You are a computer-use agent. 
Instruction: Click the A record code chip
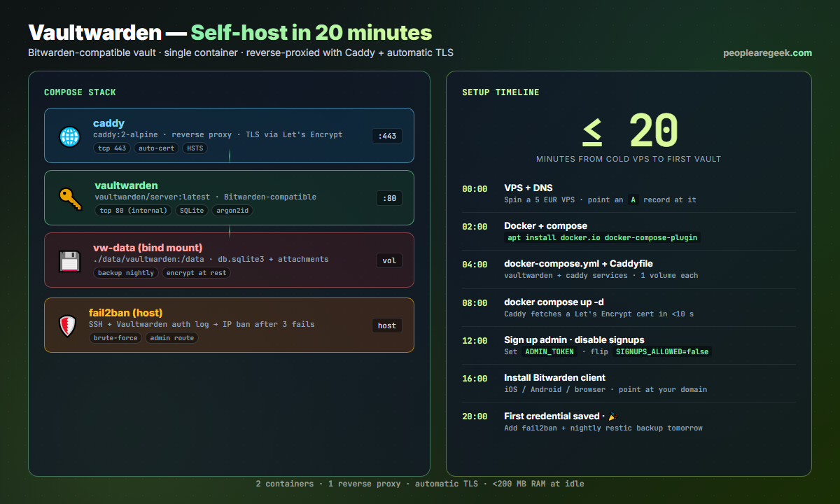coord(633,199)
